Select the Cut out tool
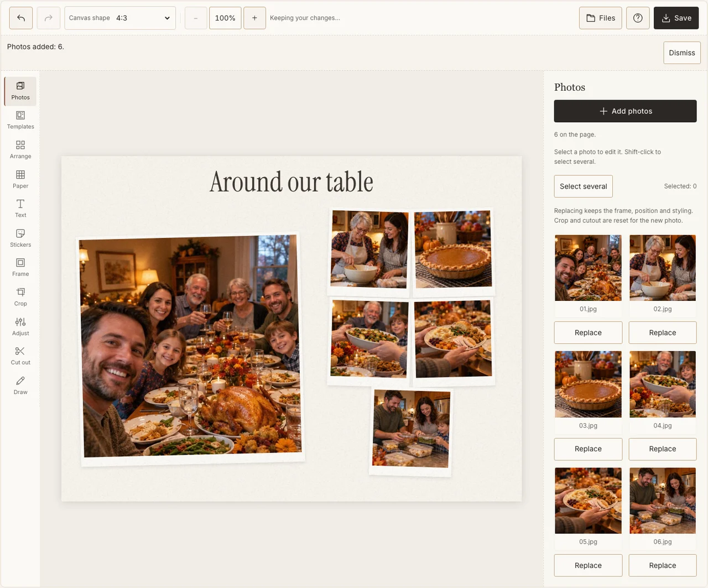 point(20,356)
